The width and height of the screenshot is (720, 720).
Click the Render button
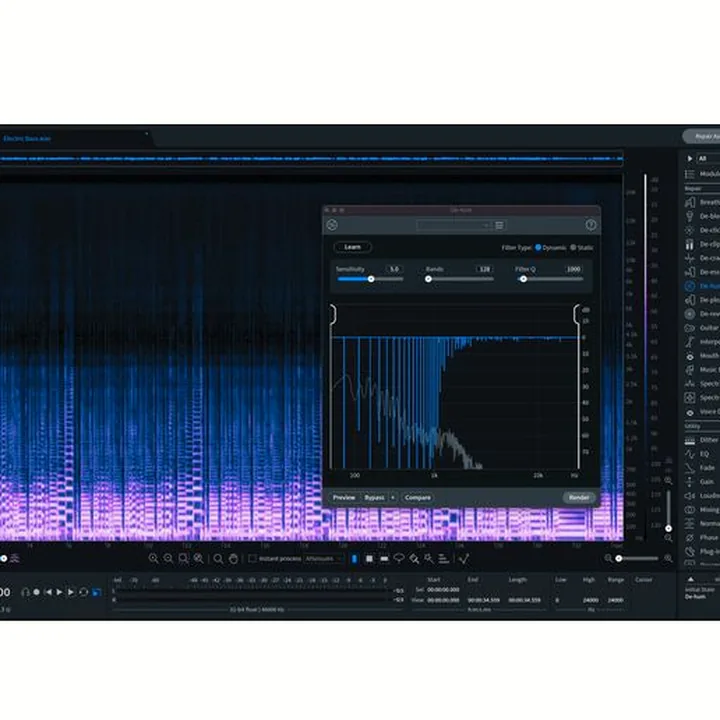point(579,498)
